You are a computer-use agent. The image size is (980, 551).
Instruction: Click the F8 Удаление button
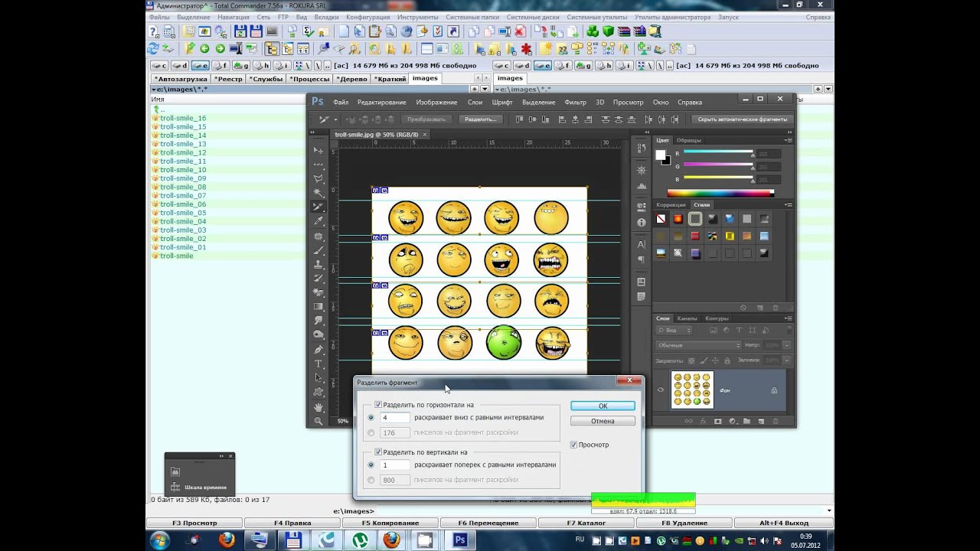point(684,523)
